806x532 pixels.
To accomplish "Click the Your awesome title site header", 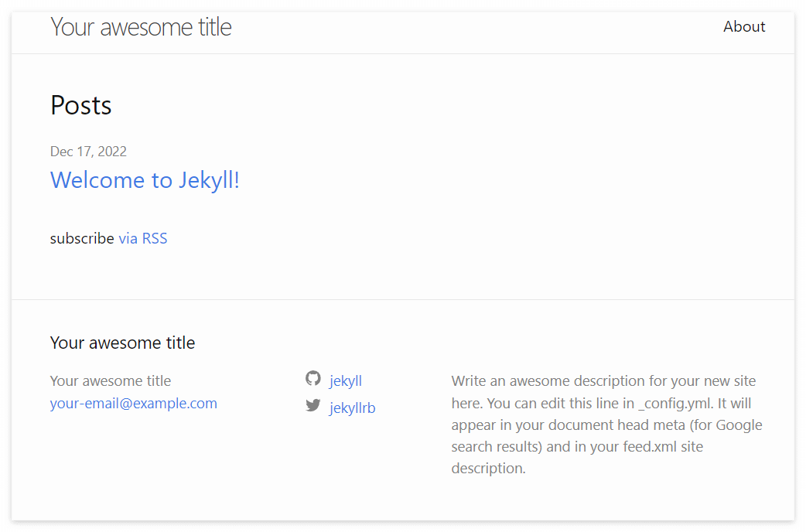I will click(x=141, y=26).
